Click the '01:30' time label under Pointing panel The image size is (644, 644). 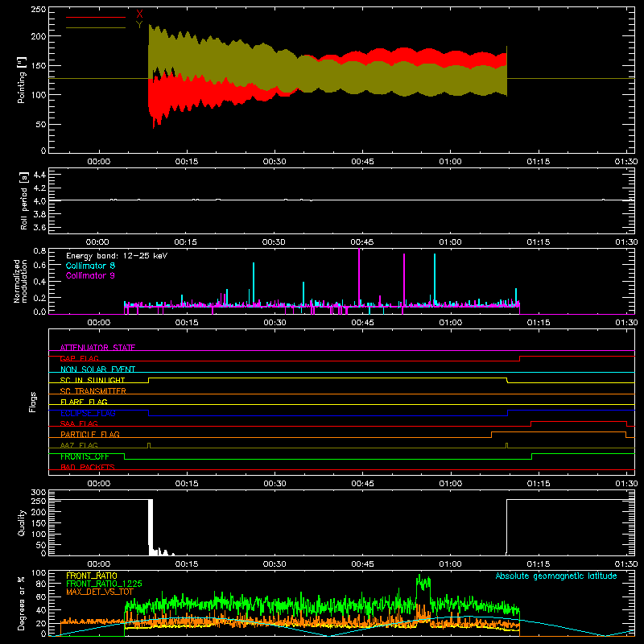(626, 162)
